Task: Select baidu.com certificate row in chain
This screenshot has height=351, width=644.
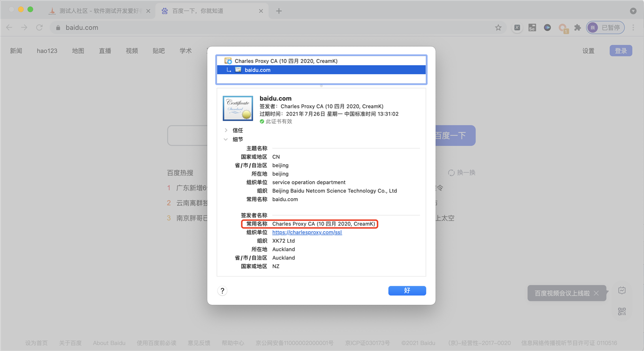Action: point(321,70)
